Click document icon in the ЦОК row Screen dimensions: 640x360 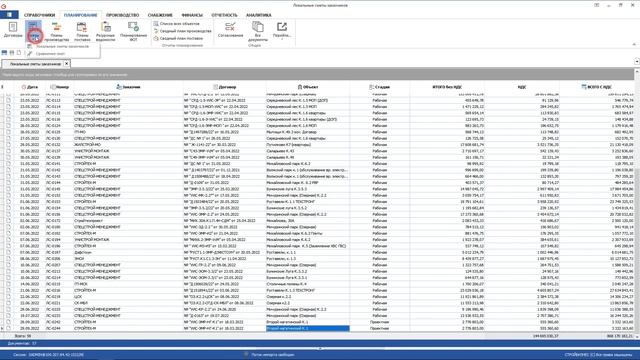[9, 296]
